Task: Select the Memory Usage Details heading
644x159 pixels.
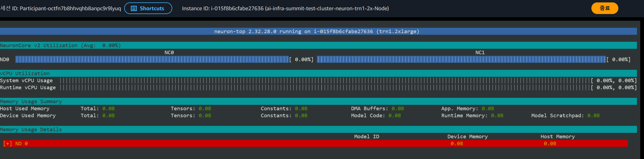Action: coord(31,130)
